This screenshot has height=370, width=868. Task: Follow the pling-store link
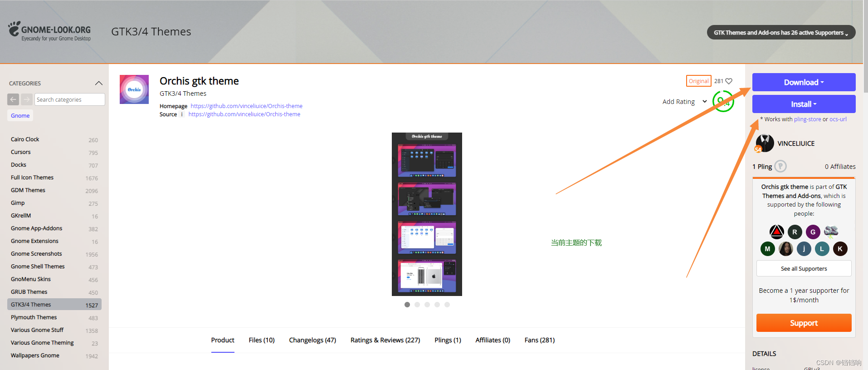(x=807, y=119)
